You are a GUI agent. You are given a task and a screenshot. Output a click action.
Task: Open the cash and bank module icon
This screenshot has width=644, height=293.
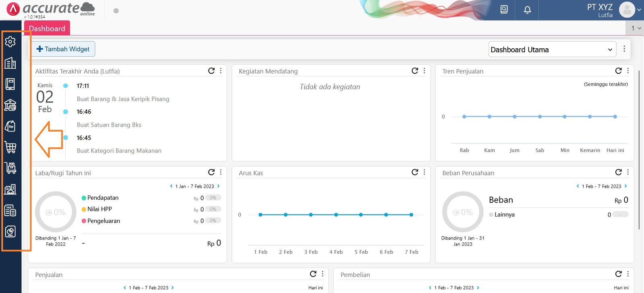(10, 105)
